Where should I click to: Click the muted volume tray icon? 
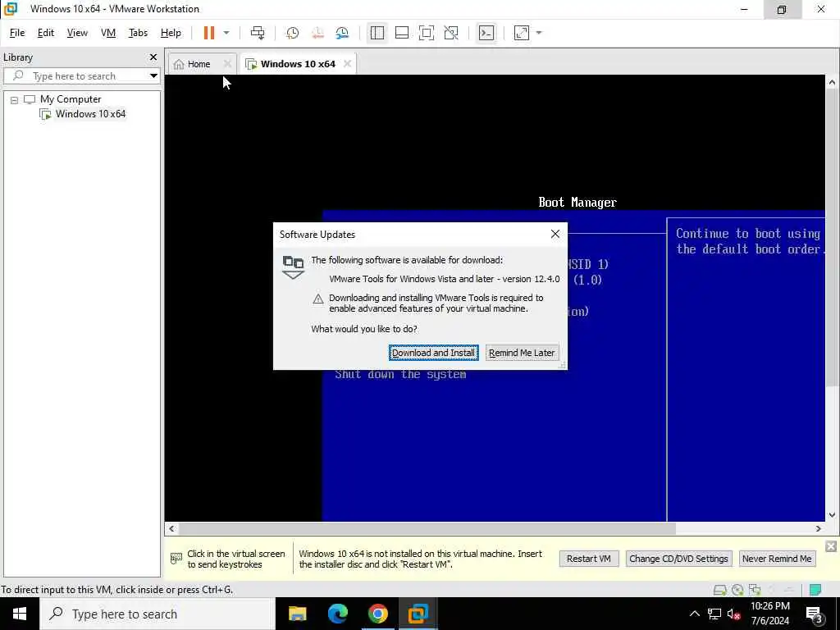(734, 614)
